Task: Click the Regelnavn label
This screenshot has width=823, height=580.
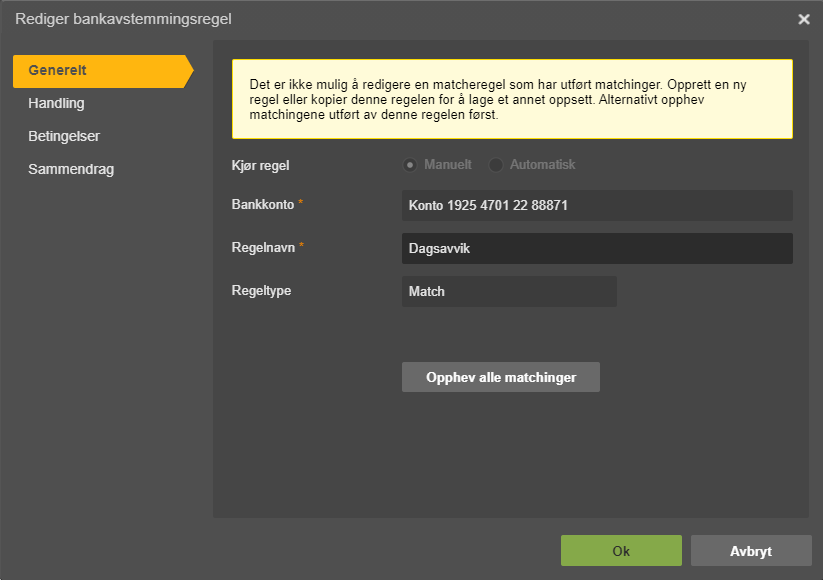Action: pyautogui.click(x=263, y=247)
